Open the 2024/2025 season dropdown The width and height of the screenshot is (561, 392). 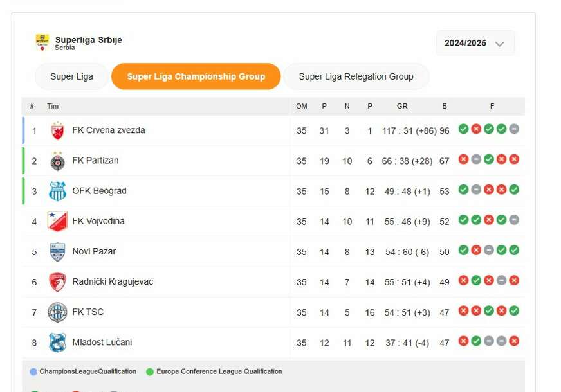[x=475, y=44]
